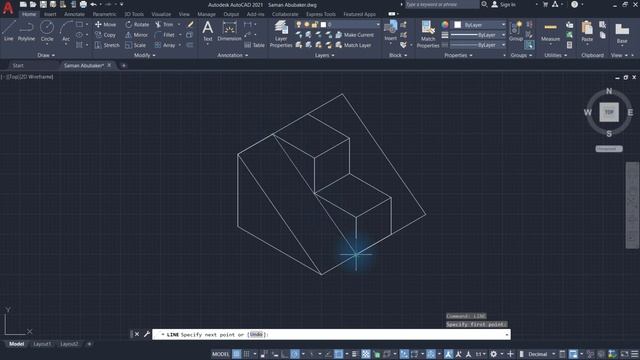Click the Insert block icon
Screen dimensions: 640x360
[x=391, y=31]
